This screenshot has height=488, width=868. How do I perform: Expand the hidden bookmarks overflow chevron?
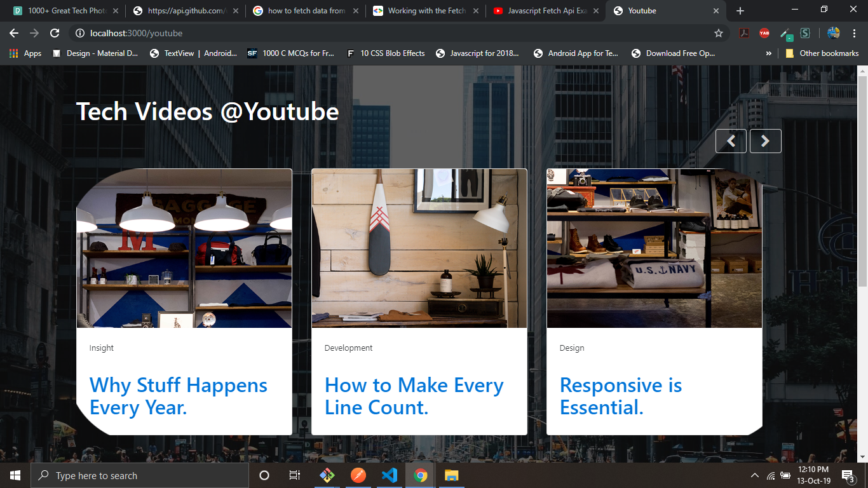pyautogui.click(x=769, y=53)
